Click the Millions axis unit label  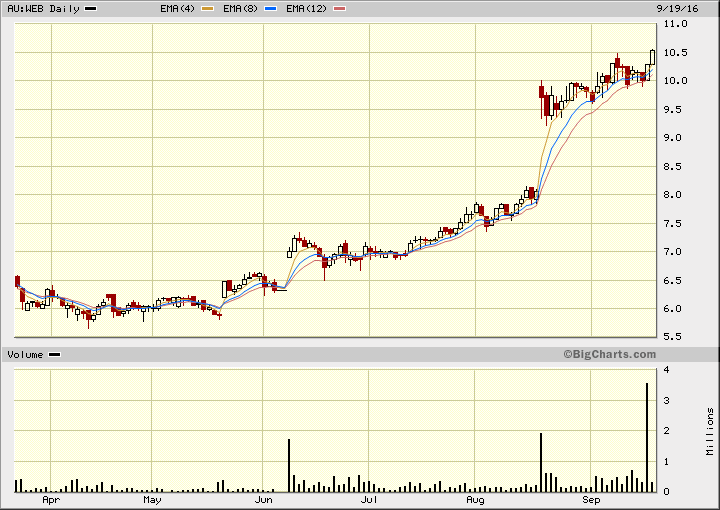point(710,432)
